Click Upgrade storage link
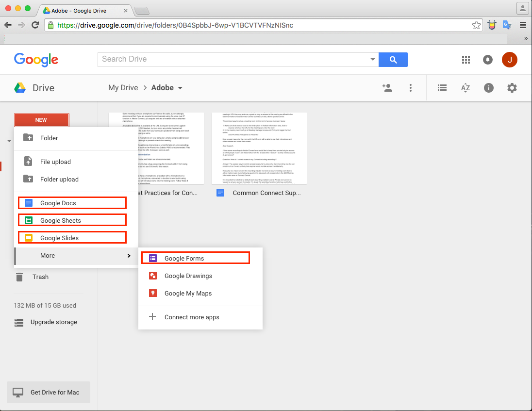The width and height of the screenshot is (532, 411). pos(53,322)
